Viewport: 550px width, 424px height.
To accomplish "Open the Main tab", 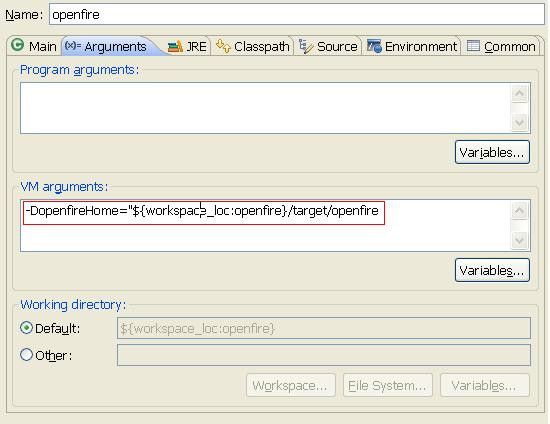I will [x=34, y=46].
